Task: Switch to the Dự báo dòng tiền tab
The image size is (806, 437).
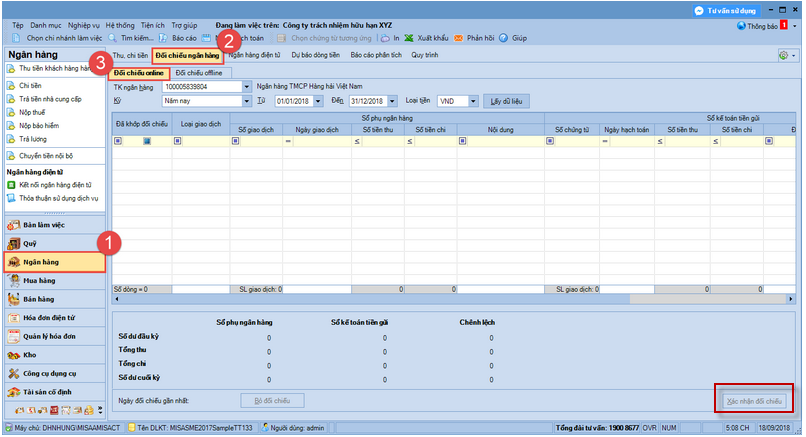Action: [x=316, y=55]
